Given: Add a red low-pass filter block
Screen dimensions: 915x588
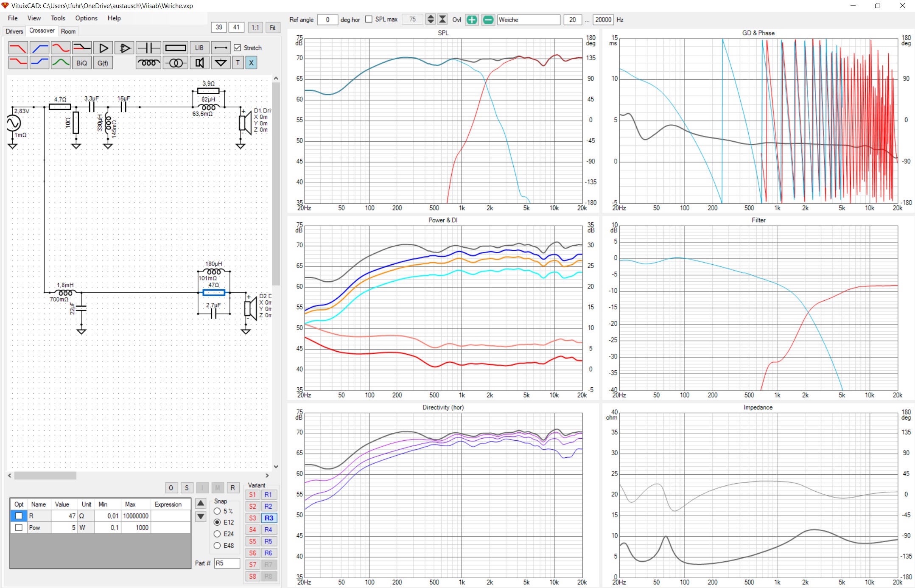Looking at the screenshot, I should (18, 48).
